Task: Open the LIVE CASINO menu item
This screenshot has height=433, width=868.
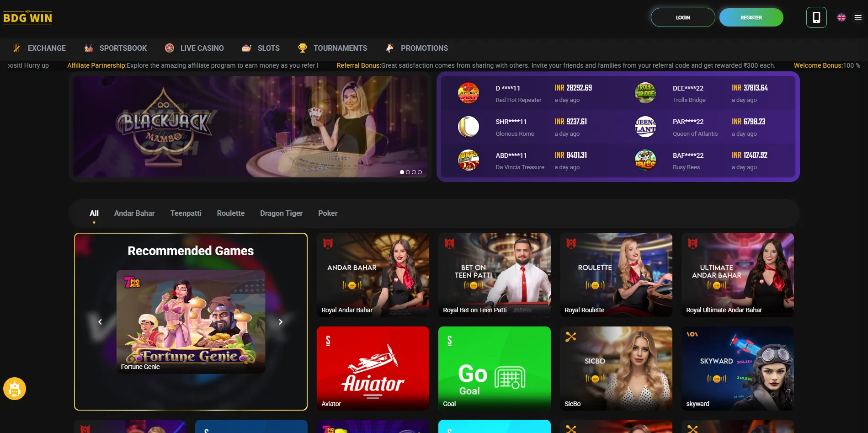Action: [202, 48]
